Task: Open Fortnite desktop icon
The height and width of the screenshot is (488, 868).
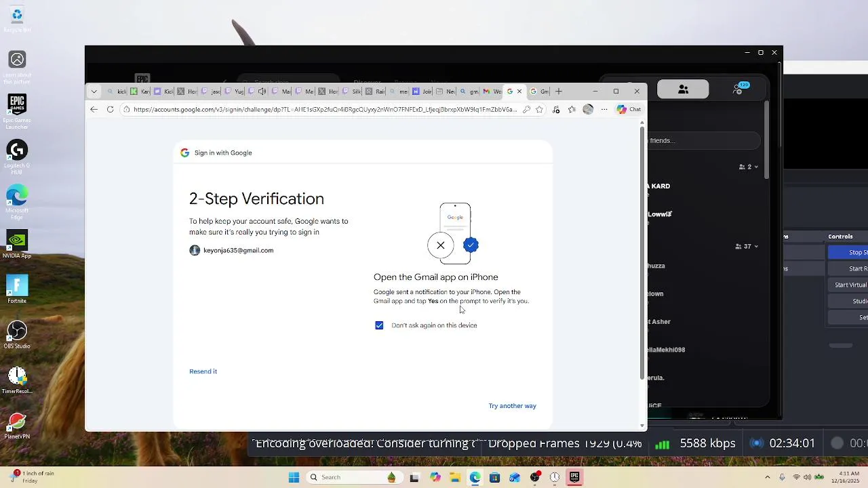Action: 17,290
